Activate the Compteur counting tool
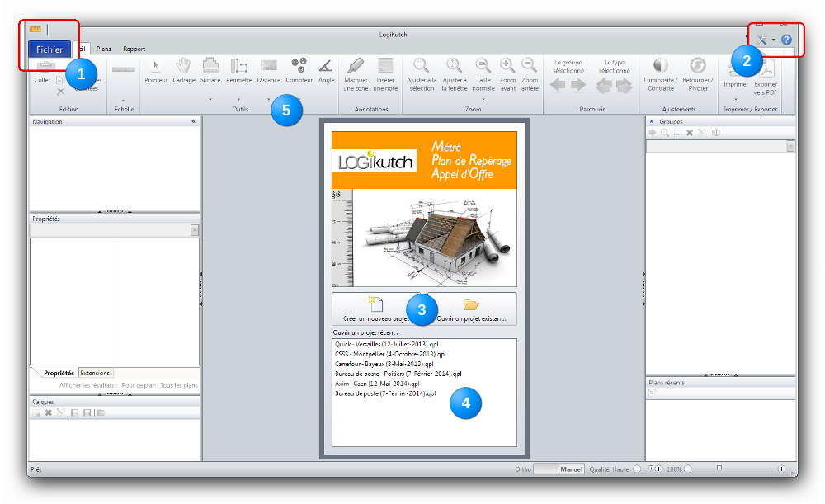Screen dimensions: 825x504 (x=299, y=71)
